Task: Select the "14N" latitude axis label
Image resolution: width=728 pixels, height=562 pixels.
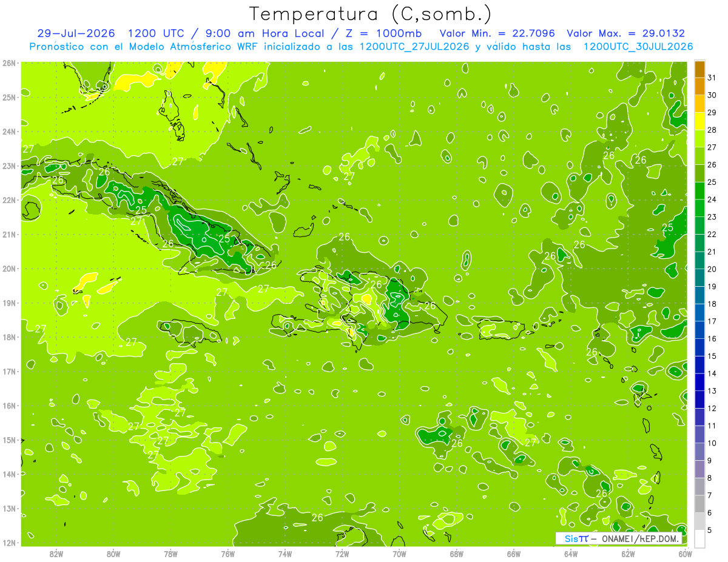Action: 9,474
